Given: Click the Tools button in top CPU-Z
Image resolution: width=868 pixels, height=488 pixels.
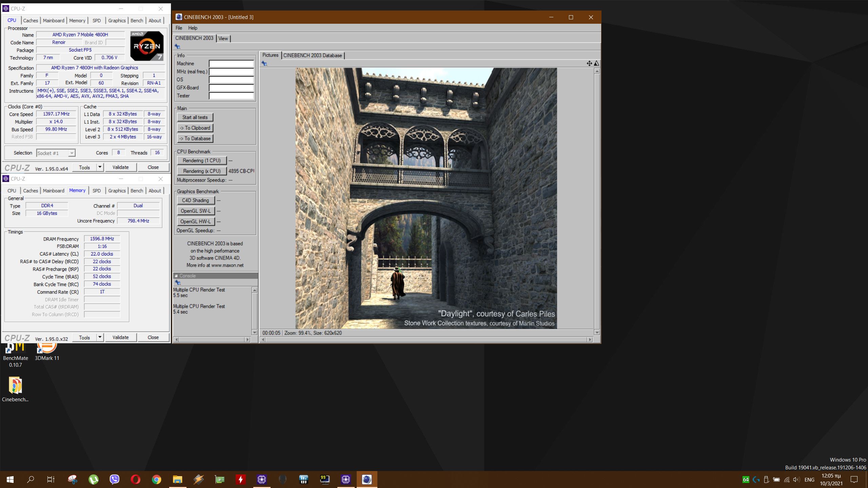Looking at the screenshot, I should tap(84, 167).
